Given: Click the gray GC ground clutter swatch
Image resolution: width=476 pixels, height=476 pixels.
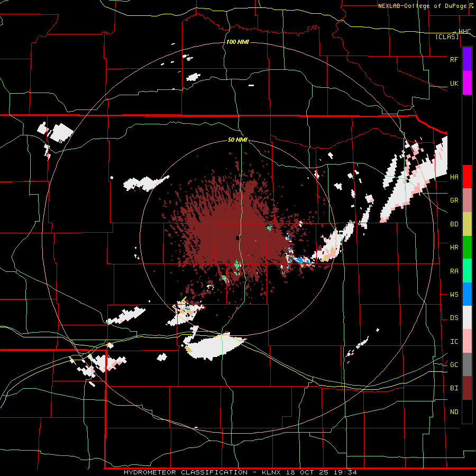Looking at the screenshot, I should click(467, 364).
